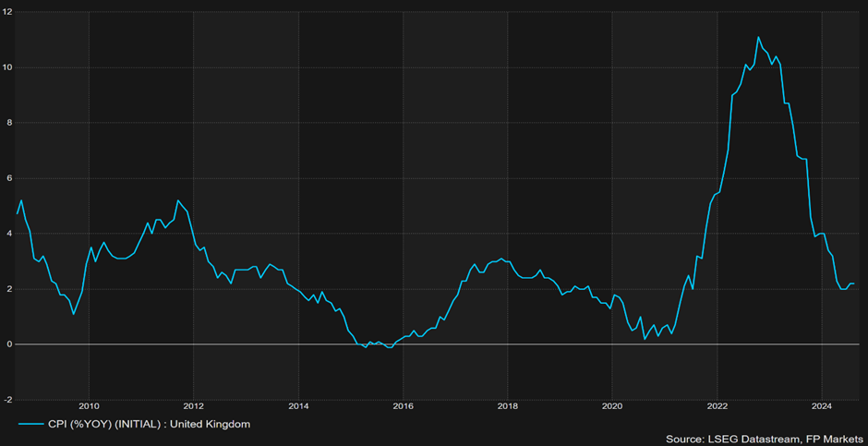Click the -2 y-axis label
Screen dimensions: 868x446
(x=8, y=400)
